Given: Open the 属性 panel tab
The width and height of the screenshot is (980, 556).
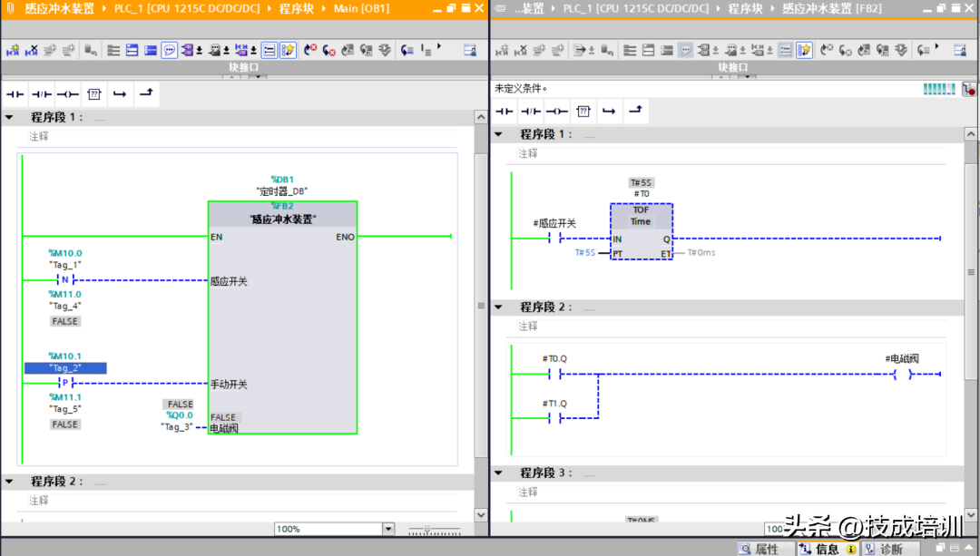Looking at the screenshot, I should tap(768, 549).
